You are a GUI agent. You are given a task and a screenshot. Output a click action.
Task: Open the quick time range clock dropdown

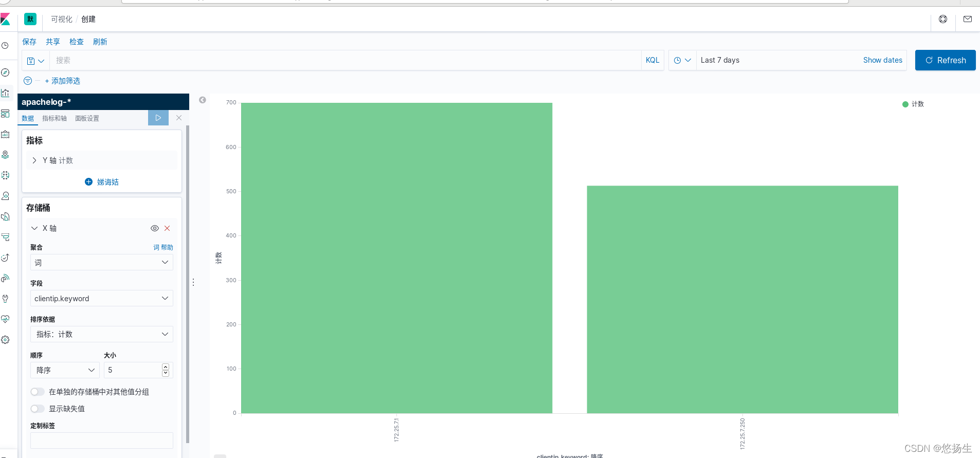pyautogui.click(x=682, y=60)
